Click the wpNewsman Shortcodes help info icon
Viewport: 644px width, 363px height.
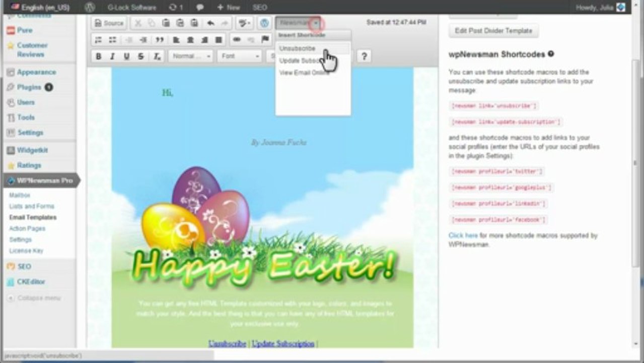click(x=551, y=53)
